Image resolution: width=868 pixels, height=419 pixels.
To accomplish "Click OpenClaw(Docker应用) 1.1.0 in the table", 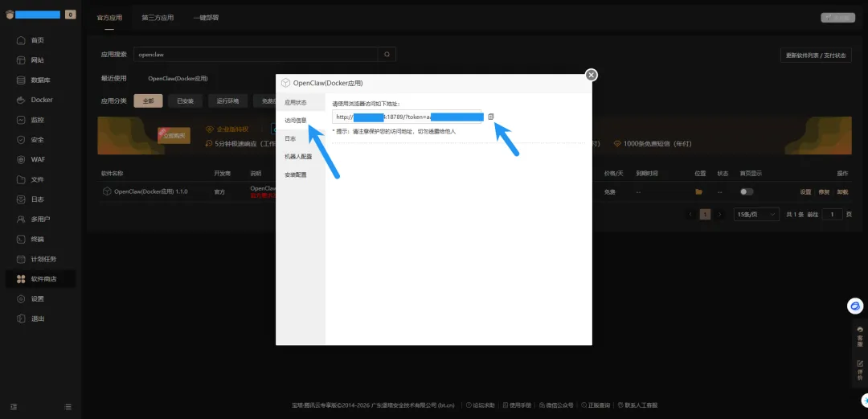I will (x=150, y=191).
